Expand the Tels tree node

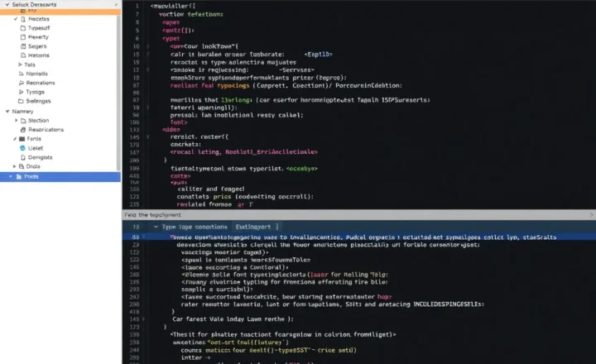pyautogui.click(x=20, y=65)
